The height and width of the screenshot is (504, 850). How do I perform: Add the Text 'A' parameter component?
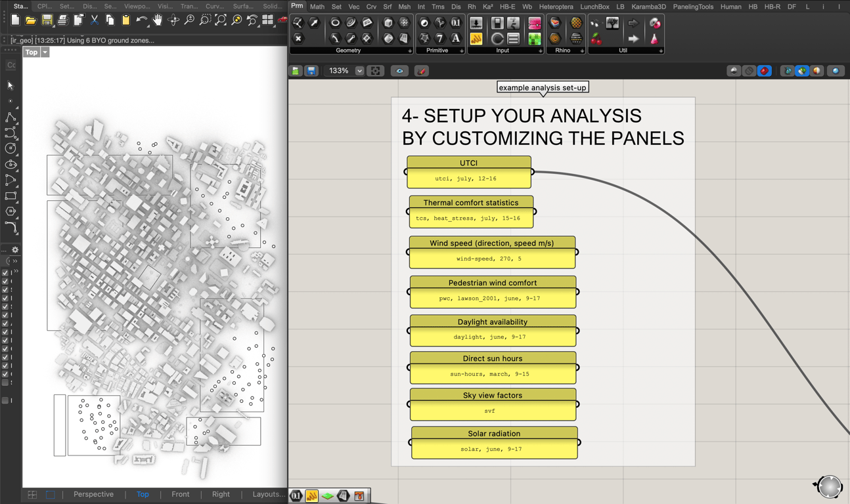point(455,39)
